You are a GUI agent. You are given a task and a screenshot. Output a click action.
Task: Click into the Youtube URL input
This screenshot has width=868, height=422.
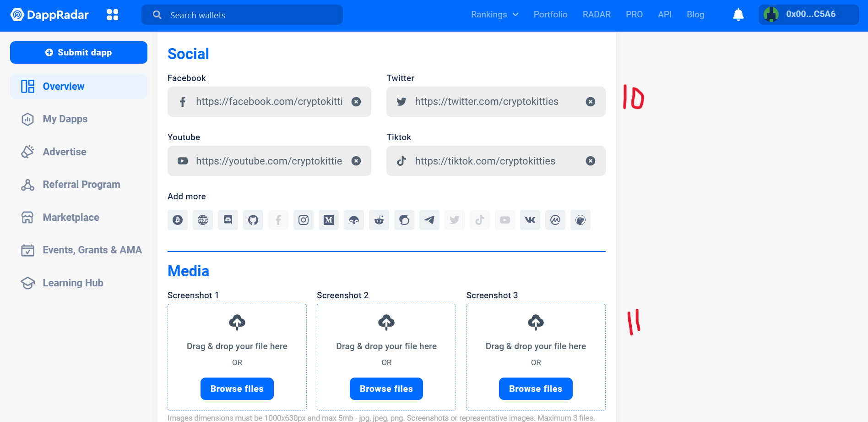coord(269,161)
